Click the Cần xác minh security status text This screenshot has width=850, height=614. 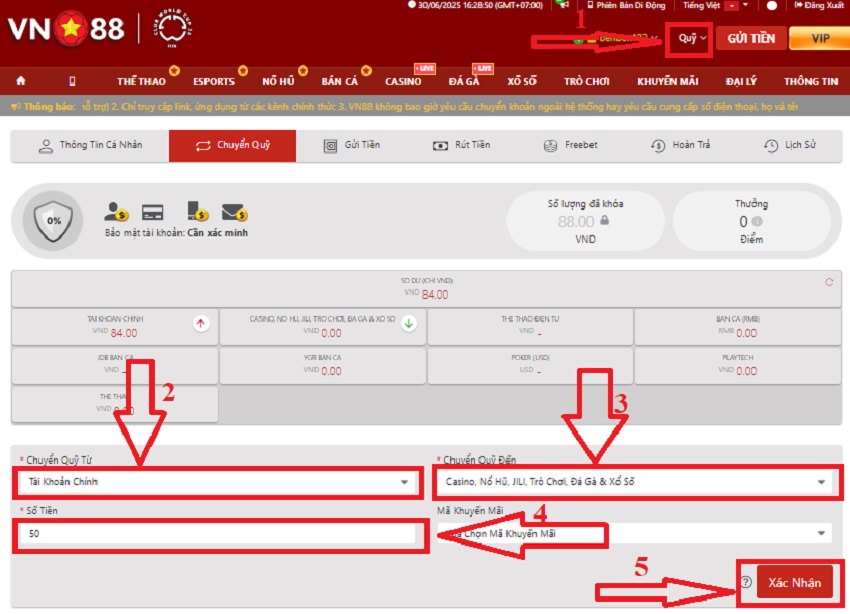pyautogui.click(x=217, y=233)
